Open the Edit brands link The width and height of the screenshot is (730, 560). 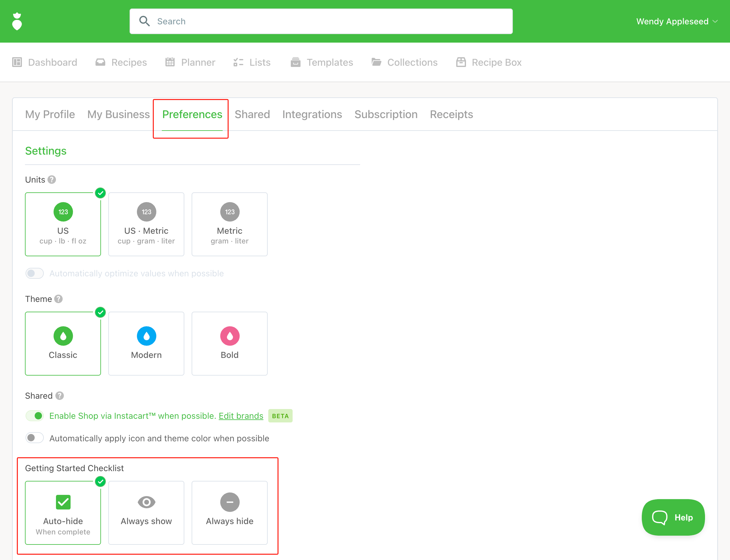241,416
